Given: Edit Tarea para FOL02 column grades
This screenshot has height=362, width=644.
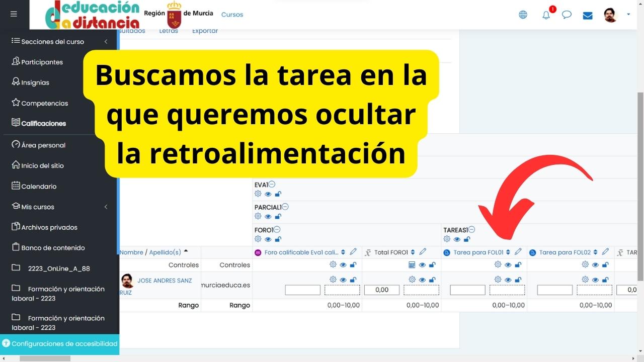Looking at the screenshot, I should pos(605,252).
